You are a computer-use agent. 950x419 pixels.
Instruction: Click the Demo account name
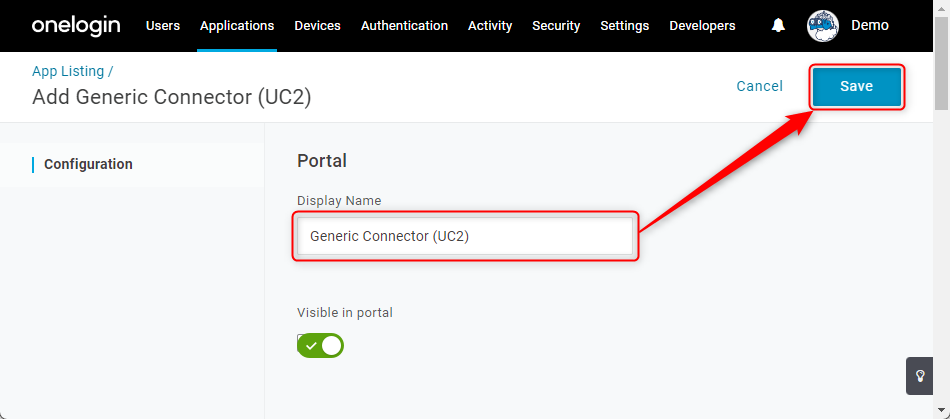point(870,25)
